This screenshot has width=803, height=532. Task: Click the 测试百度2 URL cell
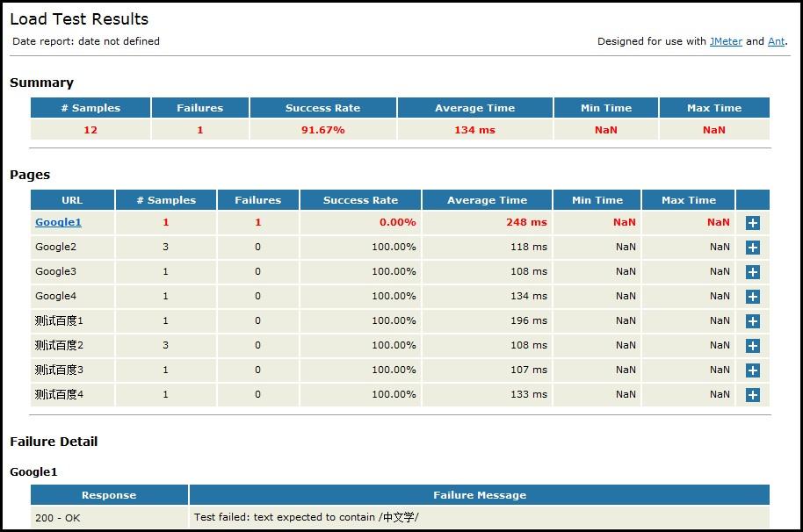72,345
